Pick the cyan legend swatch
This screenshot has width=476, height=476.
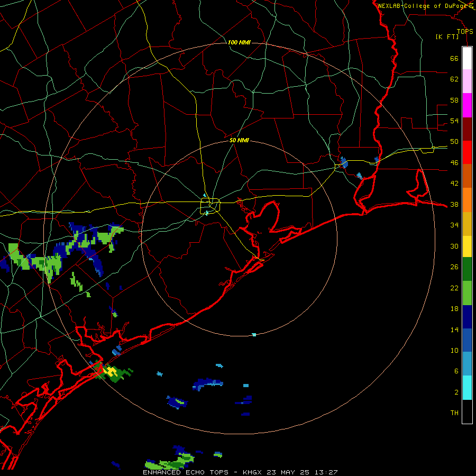pyautogui.click(x=467, y=388)
